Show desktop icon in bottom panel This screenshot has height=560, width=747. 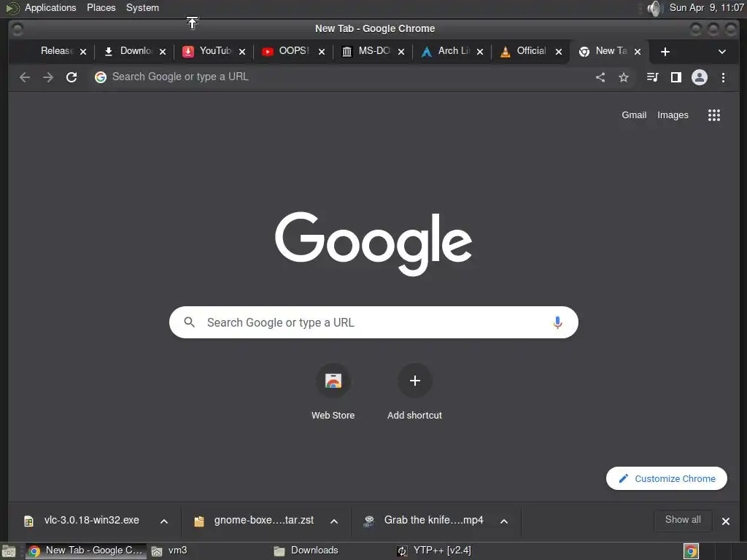[9, 551]
